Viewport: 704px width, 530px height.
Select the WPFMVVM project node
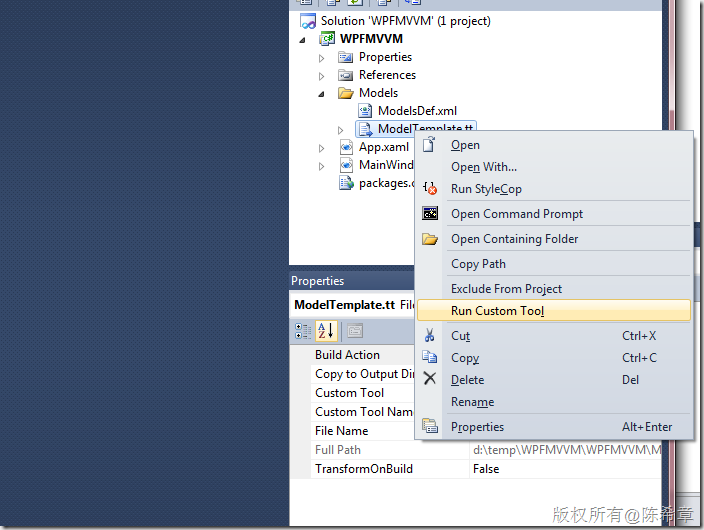(x=371, y=39)
